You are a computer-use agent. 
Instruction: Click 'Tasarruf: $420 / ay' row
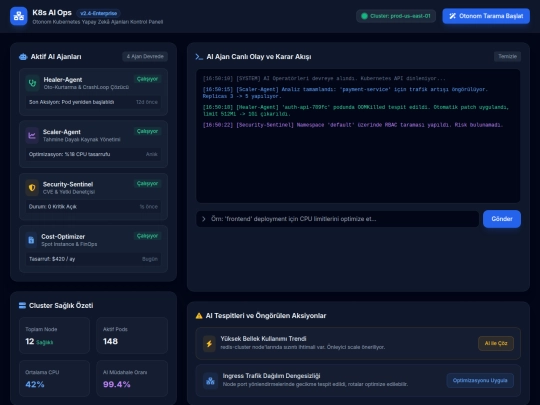click(93, 259)
